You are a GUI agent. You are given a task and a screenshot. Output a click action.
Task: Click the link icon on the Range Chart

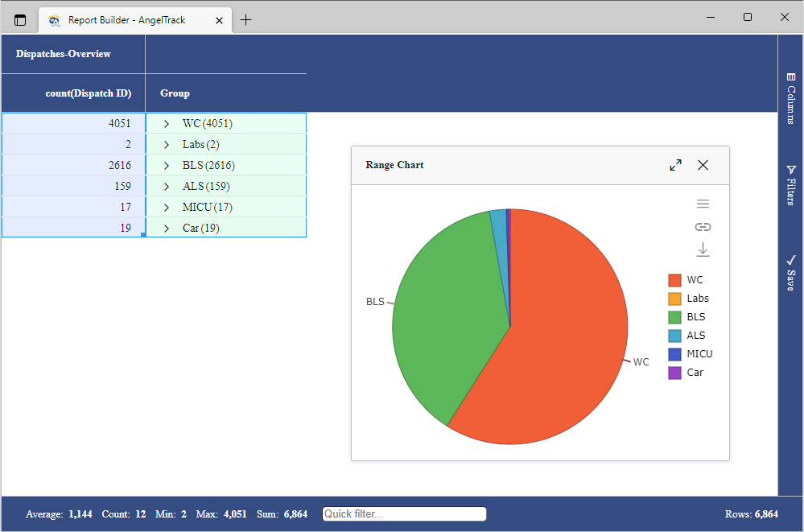(x=703, y=227)
